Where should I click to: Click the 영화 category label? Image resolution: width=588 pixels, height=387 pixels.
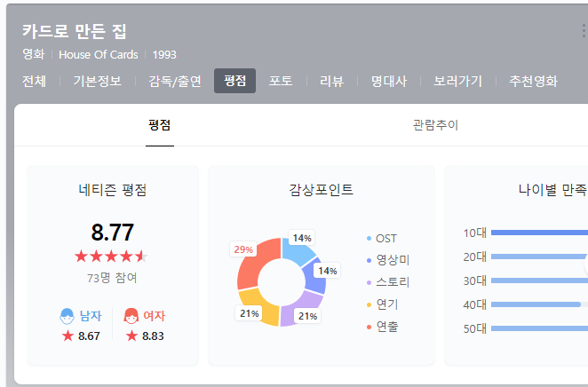34,54
